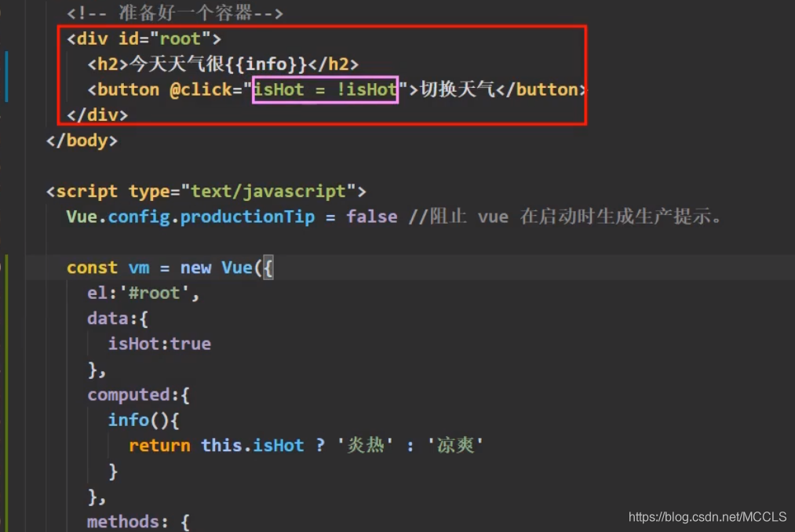
Task: Click the string '炎热'
Action: [365, 445]
